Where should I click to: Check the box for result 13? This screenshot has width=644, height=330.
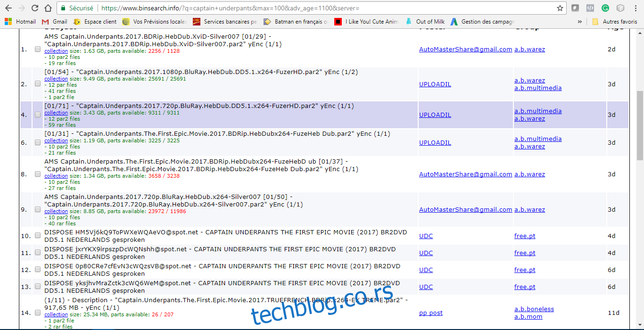pyautogui.click(x=38, y=287)
